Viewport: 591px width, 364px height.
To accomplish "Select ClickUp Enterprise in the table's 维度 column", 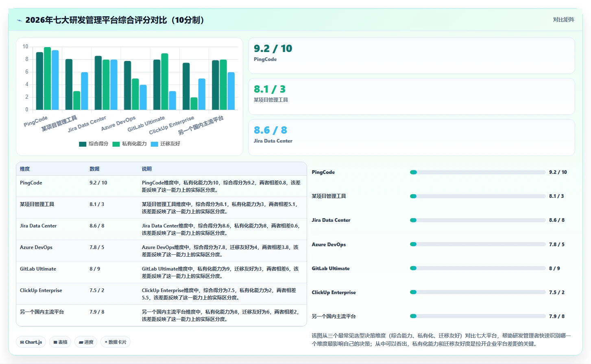I will (41, 290).
